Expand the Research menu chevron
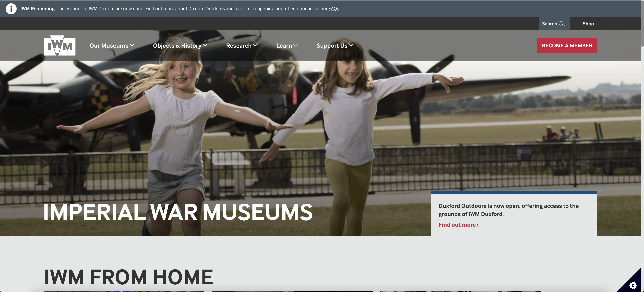The height and width of the screenshot is (292, 644). (x=255, y=45)
